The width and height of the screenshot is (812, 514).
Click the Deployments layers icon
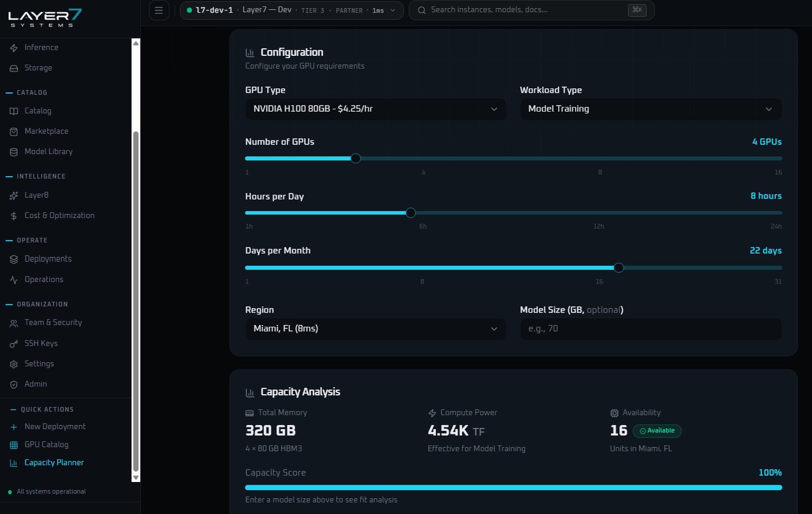coord(14,259)
